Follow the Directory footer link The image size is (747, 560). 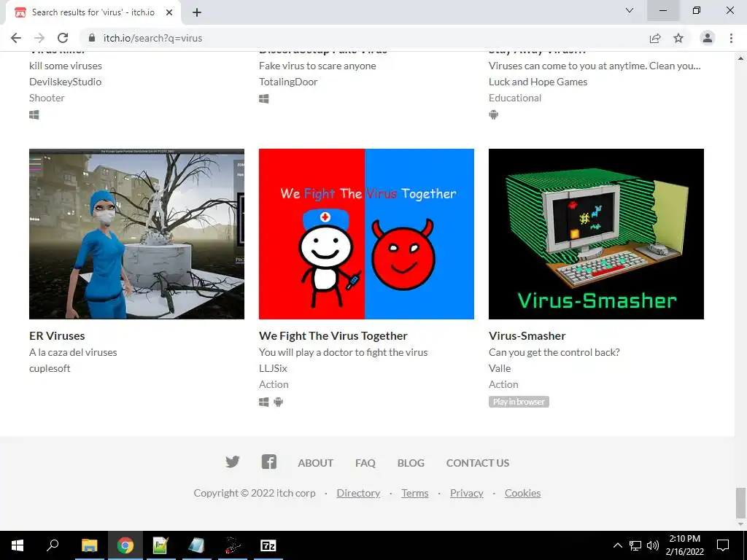coord(358,493)
